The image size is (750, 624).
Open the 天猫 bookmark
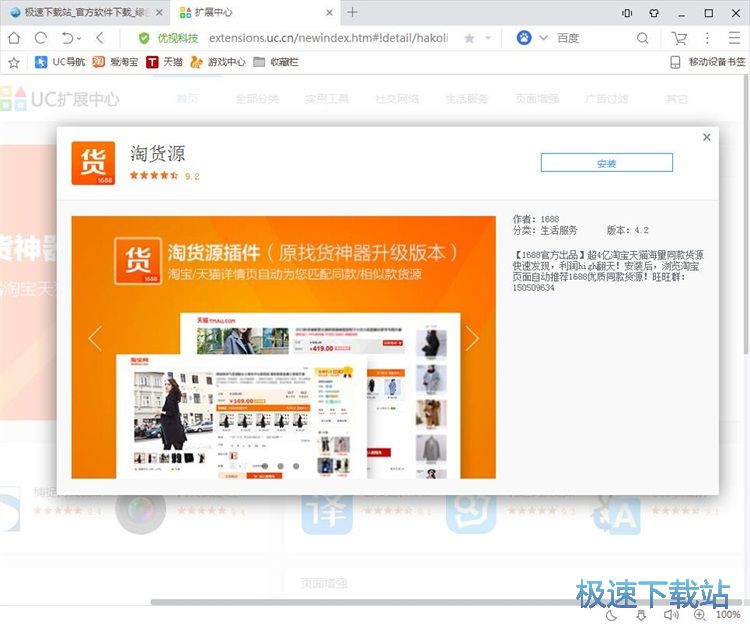click(164, 62)
